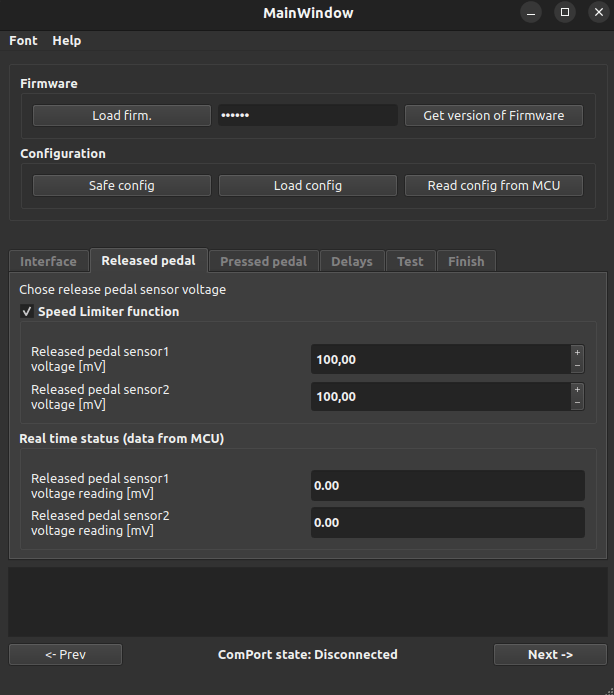Click Load firm. button
Image resolution: width=614 pixels, height=695 pixels.
click(122, 116)
